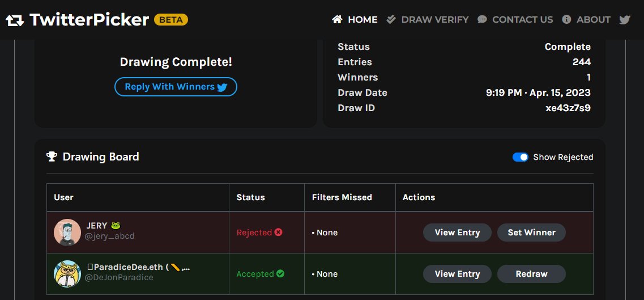Click the Draw ID value xe43z7s9
This screenshot has height=300, width=644.
[568, 108]
